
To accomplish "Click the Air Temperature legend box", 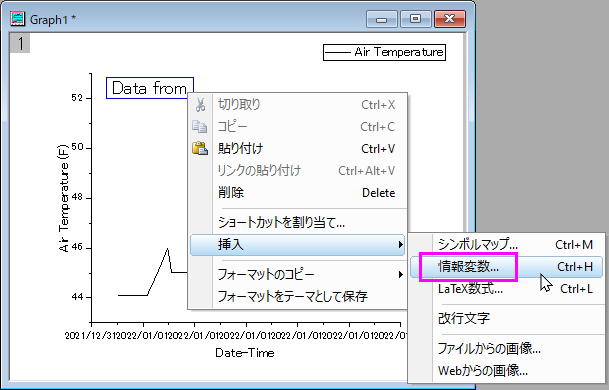I will pos(384,52).
